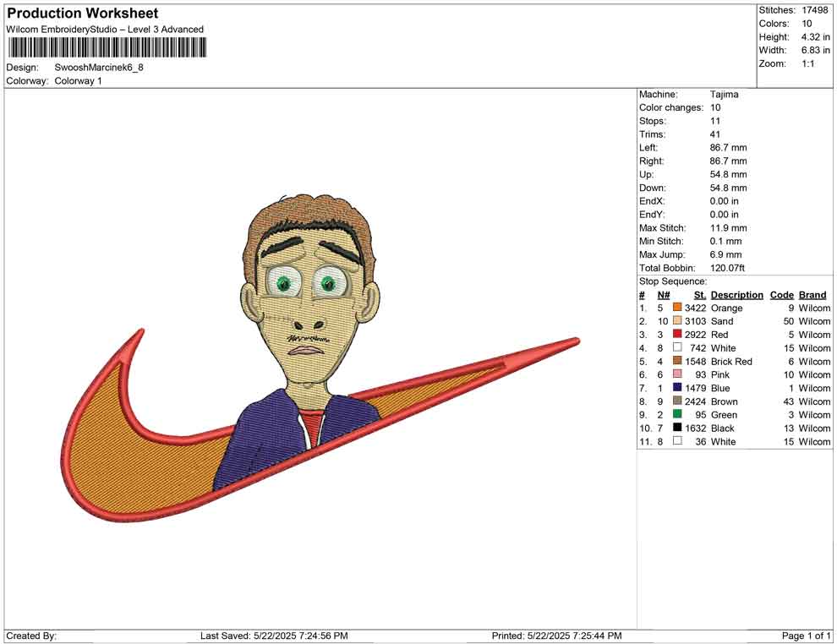837x644 pixels.
Task: Click thread code 2922 in Red row
Action: [x=695, y=335]
